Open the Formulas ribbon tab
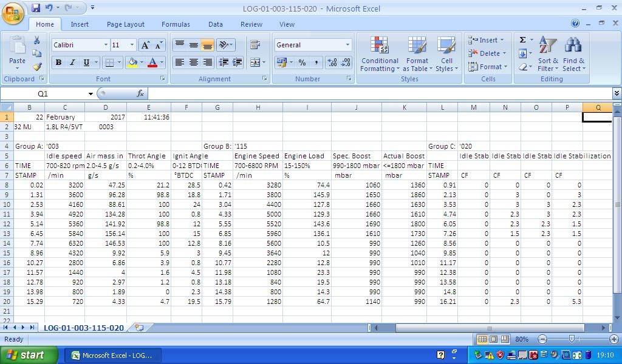The image size is (622, 364). [x=176, y=24]
